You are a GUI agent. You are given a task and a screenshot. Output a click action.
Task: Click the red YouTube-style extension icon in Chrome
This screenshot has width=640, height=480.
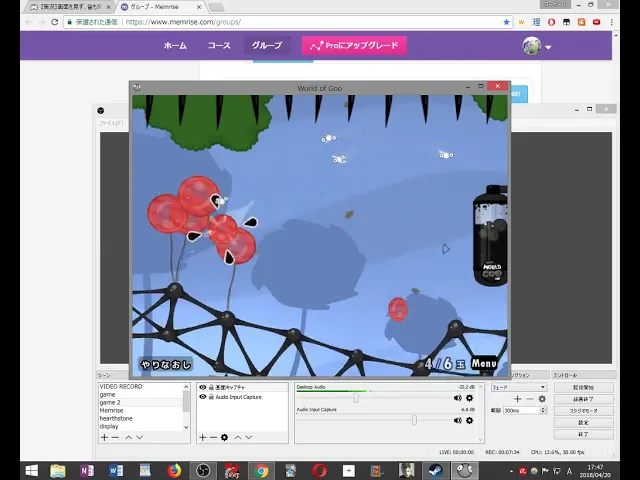point(596,22)
